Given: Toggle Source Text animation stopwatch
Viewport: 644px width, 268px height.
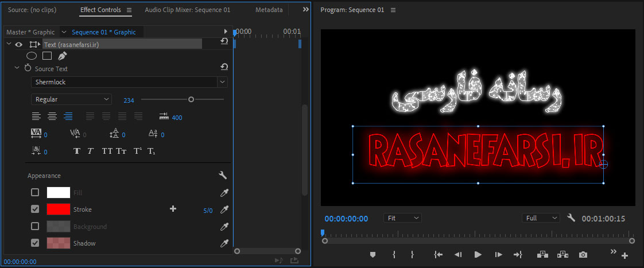Looking at the screenshot, I should click(28, 68).
